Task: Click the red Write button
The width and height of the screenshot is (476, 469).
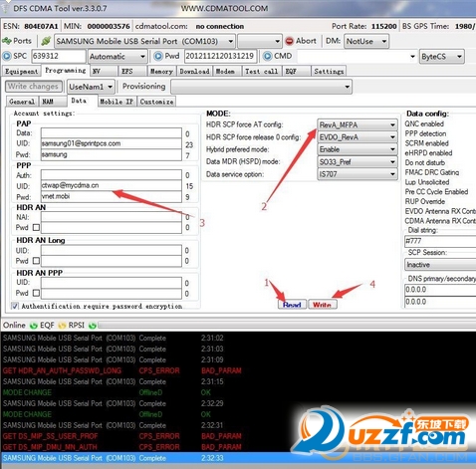Action: click(323, 305)
